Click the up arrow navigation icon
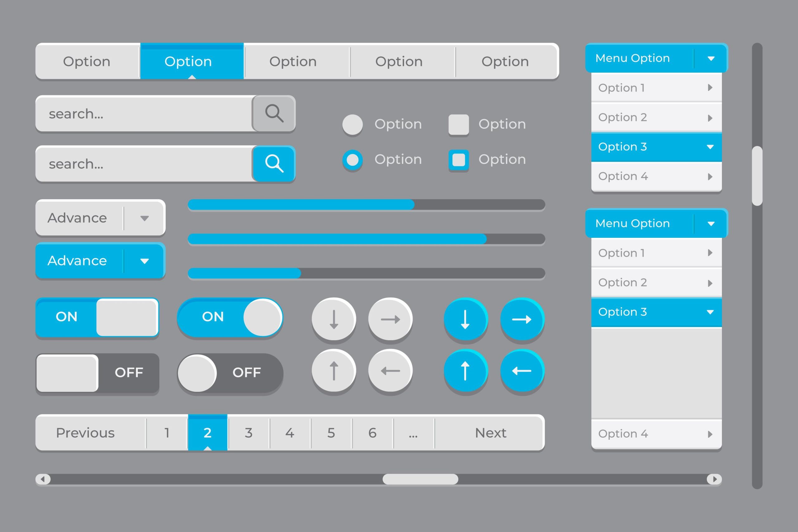This screenshot has width=798, height=532. click(334, 371)
